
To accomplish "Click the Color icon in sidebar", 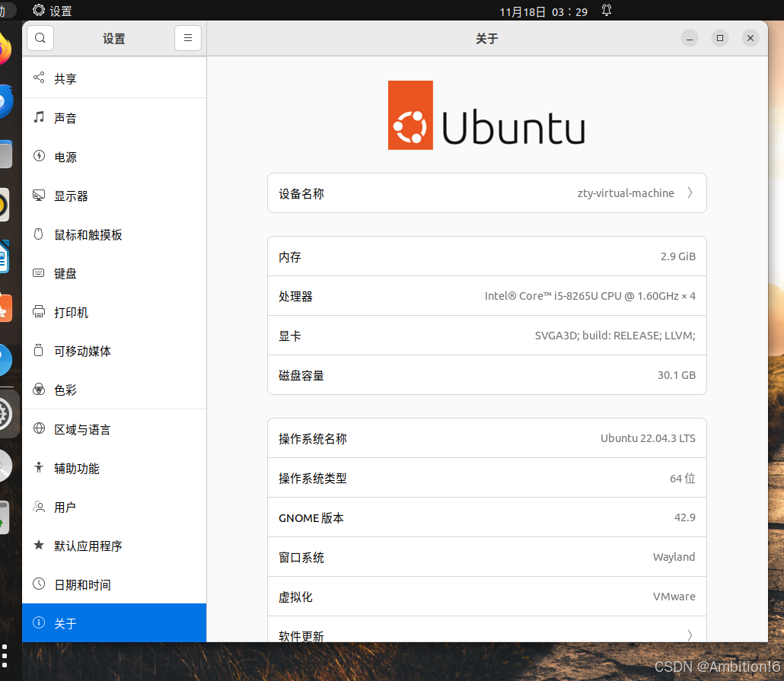I will click(x=39, y=390).
